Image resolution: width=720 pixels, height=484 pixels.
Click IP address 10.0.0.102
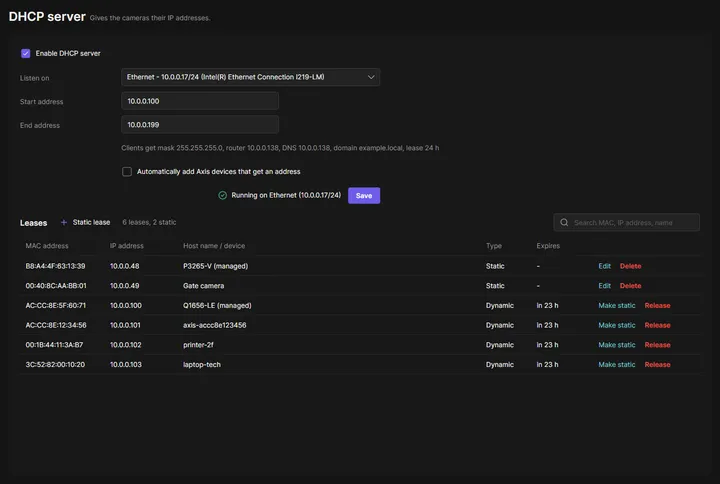point(125,345)
